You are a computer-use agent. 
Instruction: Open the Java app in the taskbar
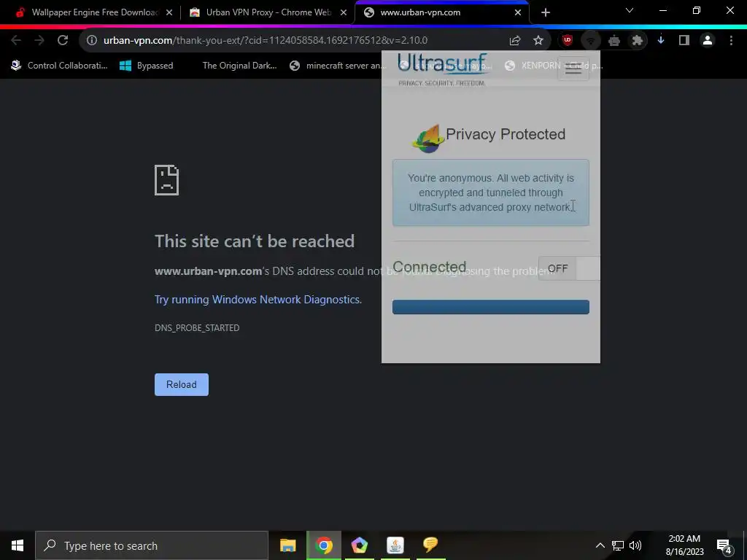395,545
